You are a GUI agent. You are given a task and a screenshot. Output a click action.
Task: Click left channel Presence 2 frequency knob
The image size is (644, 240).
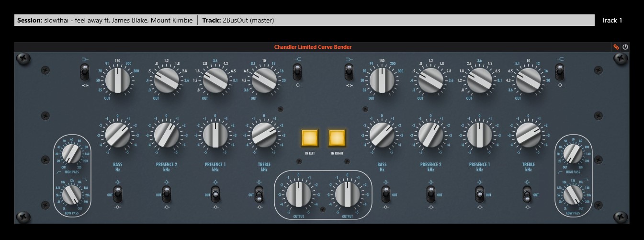coord(167,80)
